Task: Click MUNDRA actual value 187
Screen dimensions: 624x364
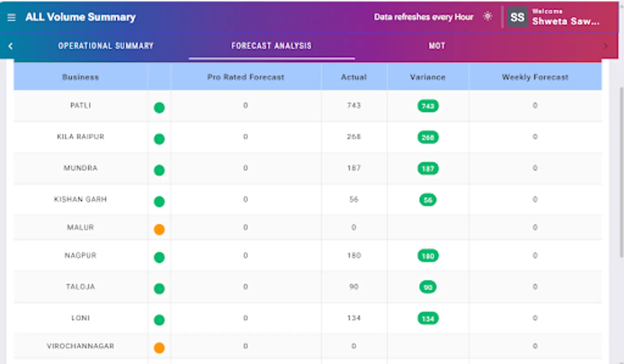Action: click(x=354, y=168)
